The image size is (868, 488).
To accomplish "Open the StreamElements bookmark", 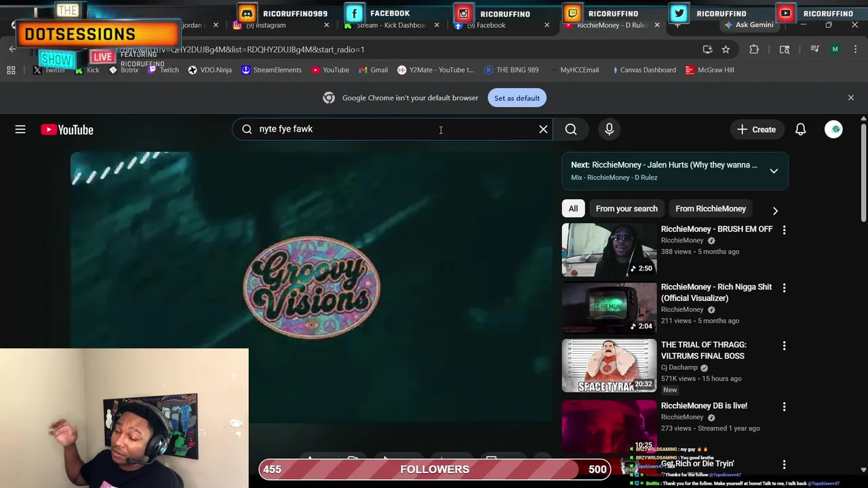I will (x=271, y=70).
